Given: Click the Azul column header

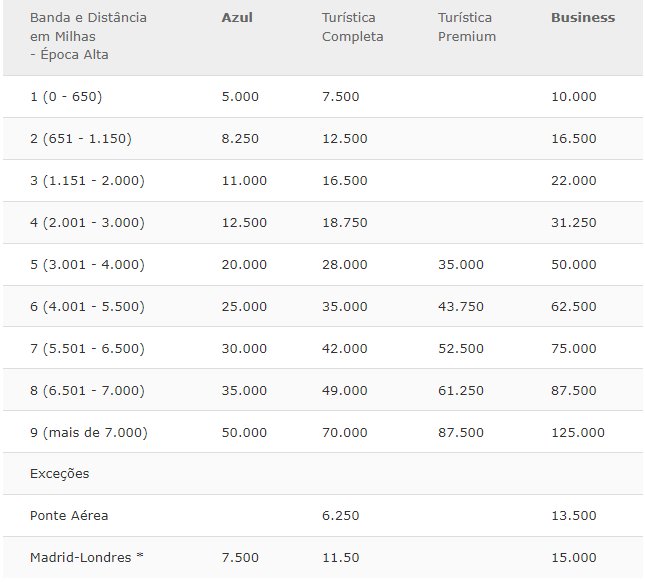Looking at the screenshot, I should [237, 18].
